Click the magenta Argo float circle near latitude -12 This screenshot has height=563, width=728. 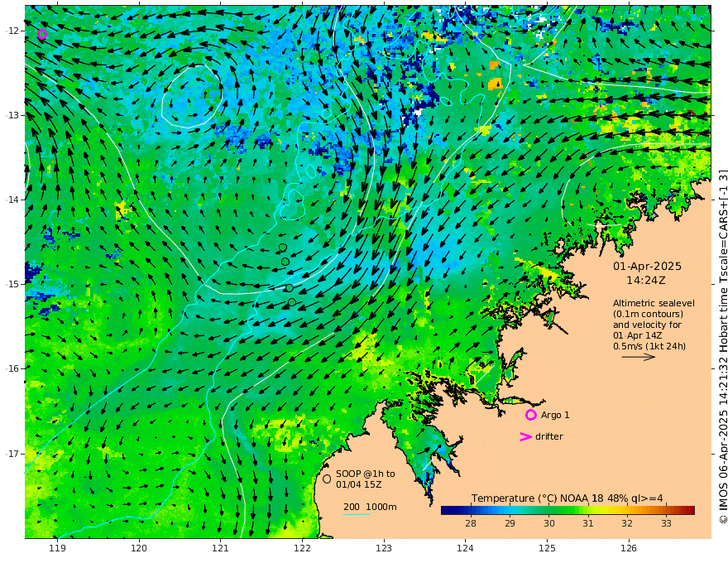[42, 35]
